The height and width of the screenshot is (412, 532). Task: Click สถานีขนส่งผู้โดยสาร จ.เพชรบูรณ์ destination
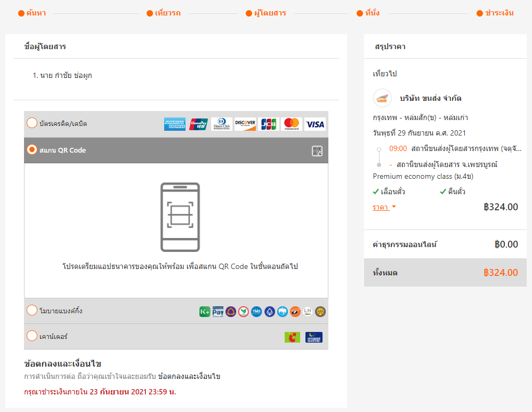pos(447,164)
